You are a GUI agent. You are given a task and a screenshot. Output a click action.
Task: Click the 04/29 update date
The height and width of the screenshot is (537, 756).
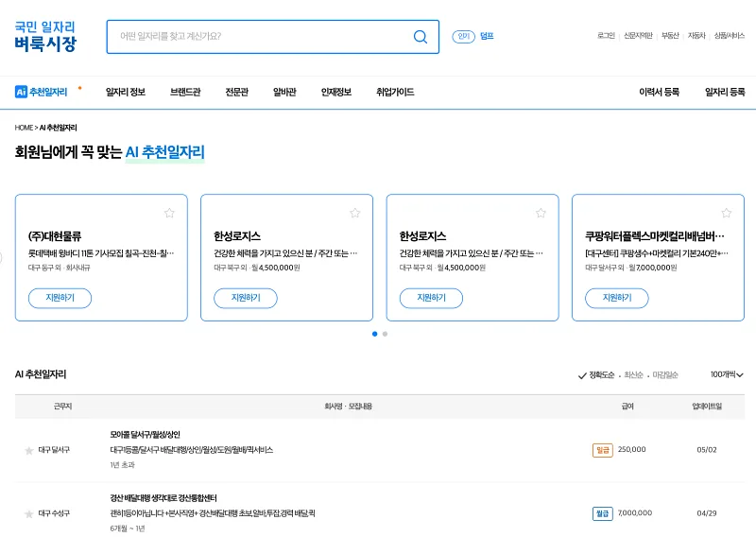pyautogui.click(x=707, y=513)
